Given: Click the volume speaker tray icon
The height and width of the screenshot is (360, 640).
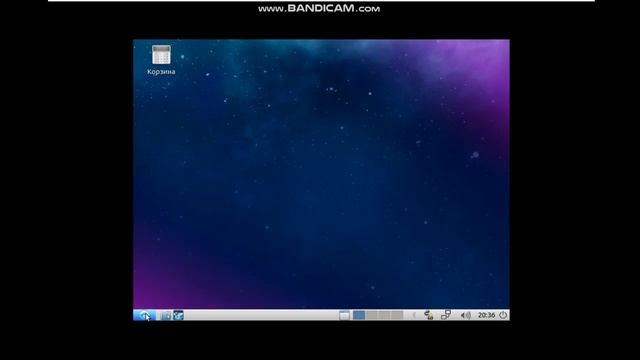Looking at the screenshot, I should 465,315.
